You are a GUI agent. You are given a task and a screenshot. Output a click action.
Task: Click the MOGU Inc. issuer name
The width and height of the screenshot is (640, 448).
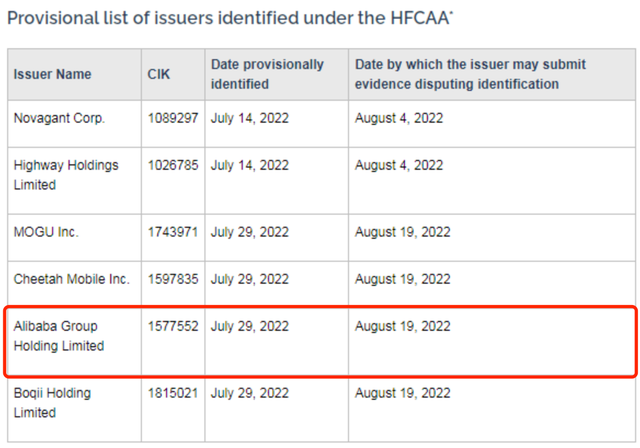(46, 232)
